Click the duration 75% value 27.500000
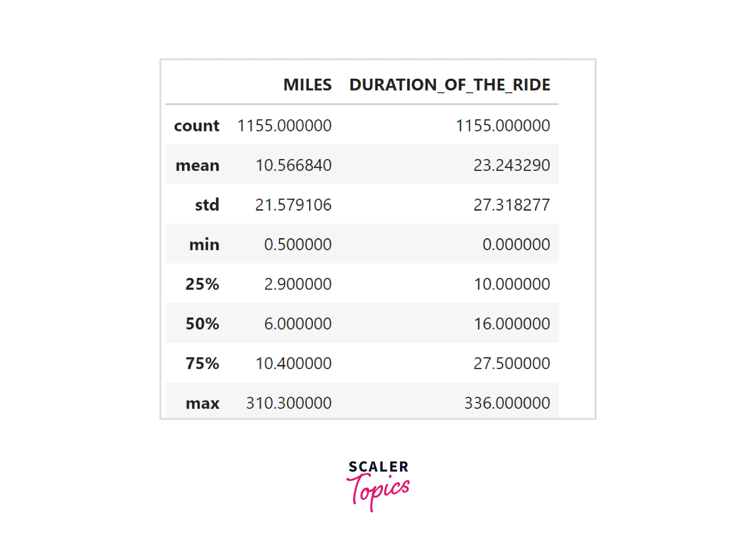This screenshot has height=555, width=756. click(x=512, y=363)
